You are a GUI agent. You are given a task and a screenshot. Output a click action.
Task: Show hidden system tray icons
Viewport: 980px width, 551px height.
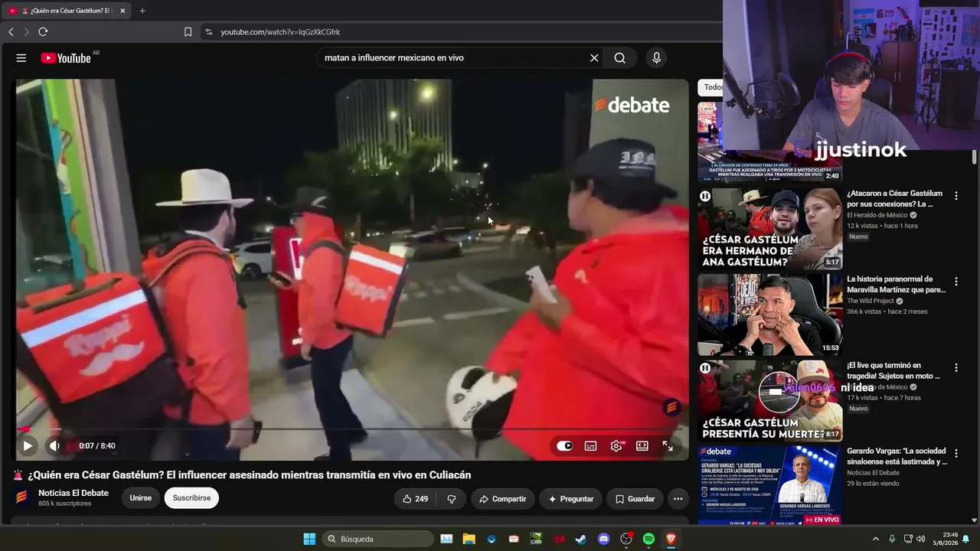tap(876, 539)
